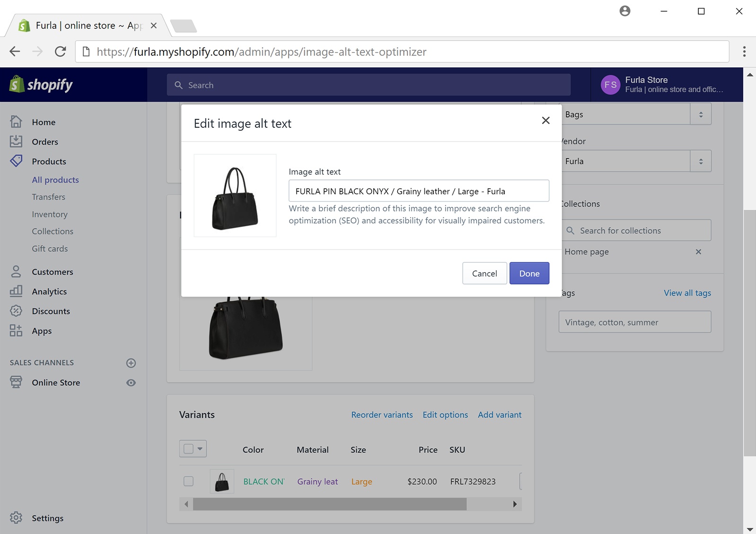This screenshot has height=534, width=756.
Task: Open Transfers under Products
Action: [x=48, y=197]
